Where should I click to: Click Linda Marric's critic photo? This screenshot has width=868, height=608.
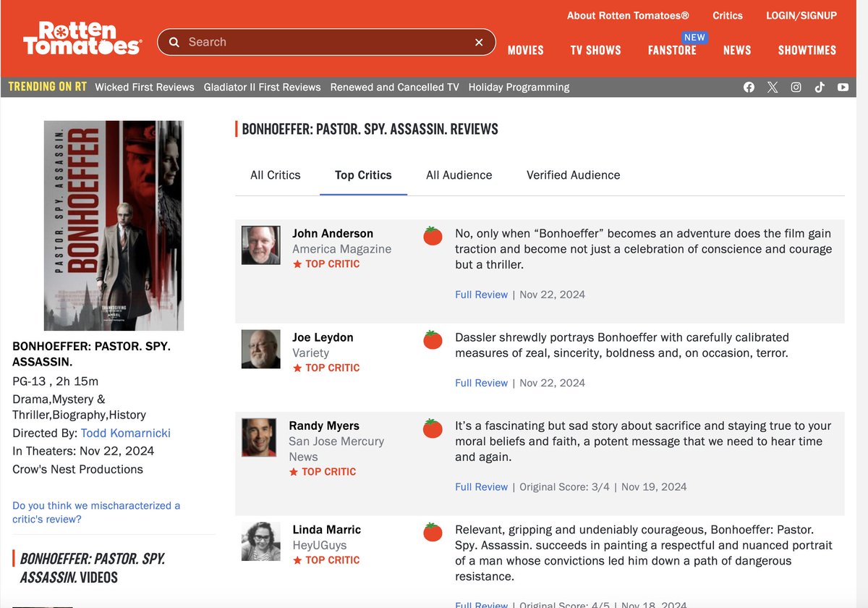[x=260, y=541]
